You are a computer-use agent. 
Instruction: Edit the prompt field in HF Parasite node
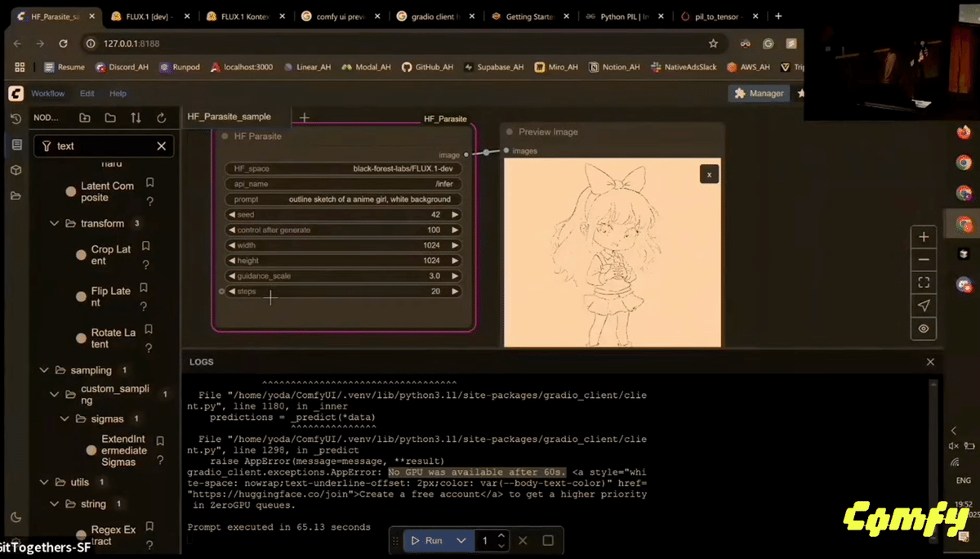point(343,199)
